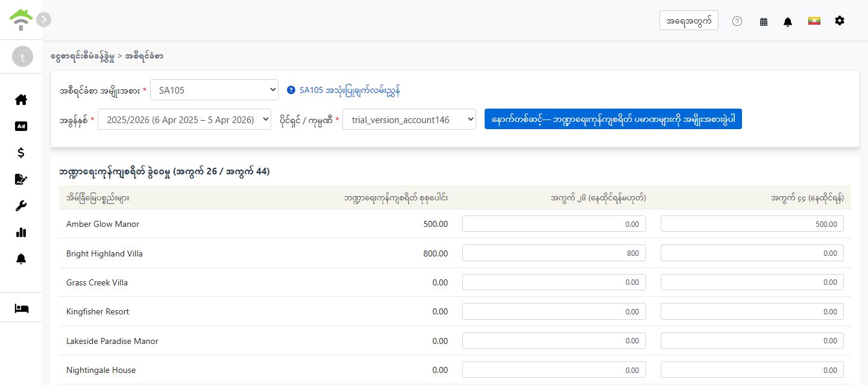The height and width of the screenshot is (385, 868).
Task: Click the Box 26 column header
Action: coord(598,197)
